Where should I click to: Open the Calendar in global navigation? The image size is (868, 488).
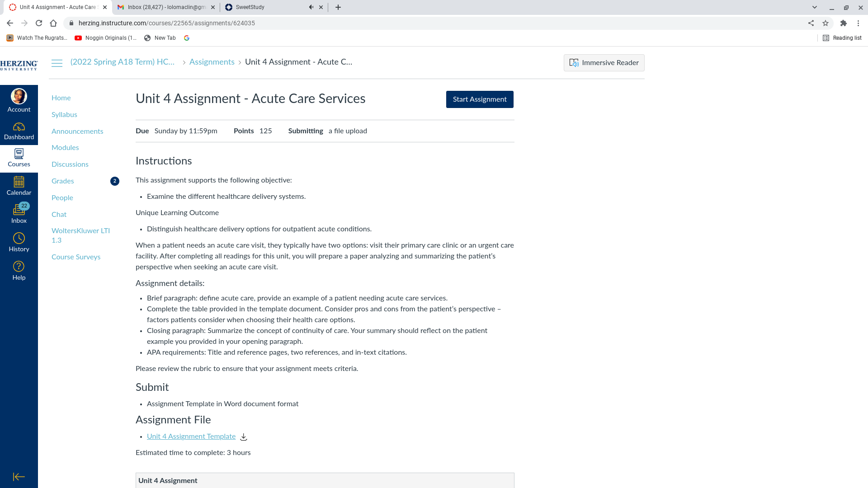(19, 187)
